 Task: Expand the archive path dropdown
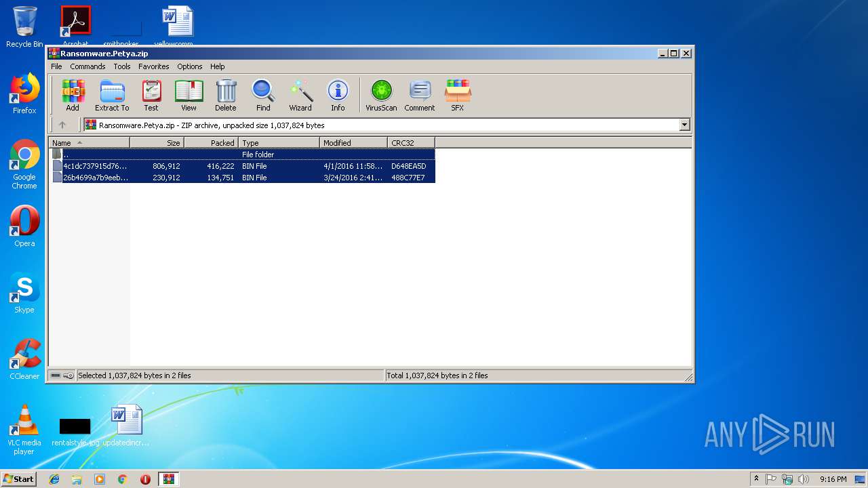[x=684, y=125]
